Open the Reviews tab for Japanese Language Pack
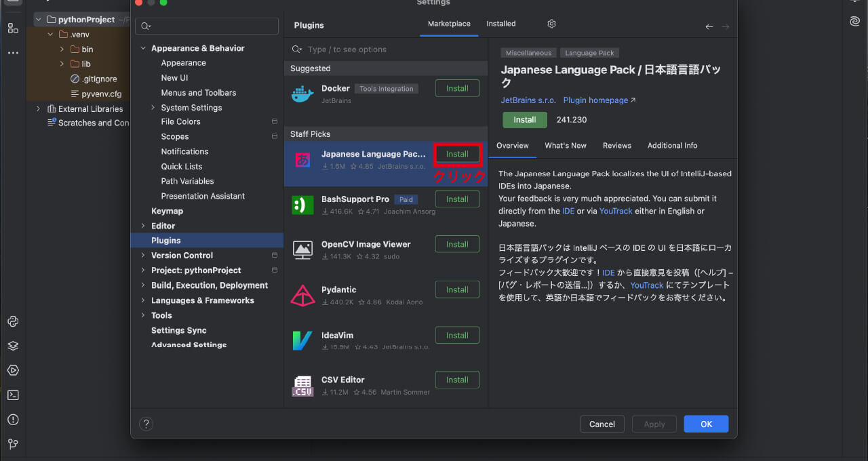This screenshot has width=868, height=461. pyautogui.click(x=616, y=145)
